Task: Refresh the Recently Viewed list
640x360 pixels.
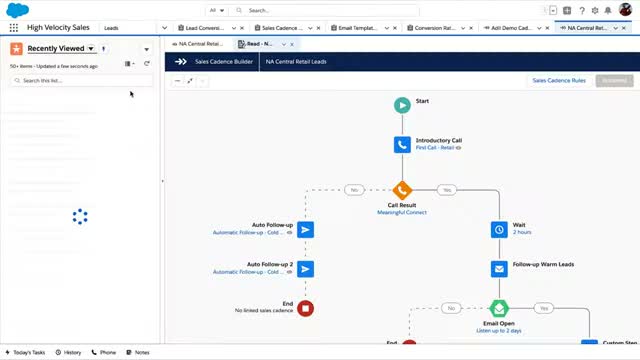Action: 147,64
